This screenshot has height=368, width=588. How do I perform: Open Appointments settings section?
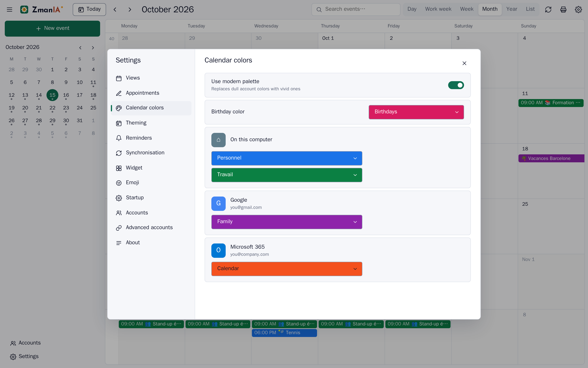[x=151, y=93]
